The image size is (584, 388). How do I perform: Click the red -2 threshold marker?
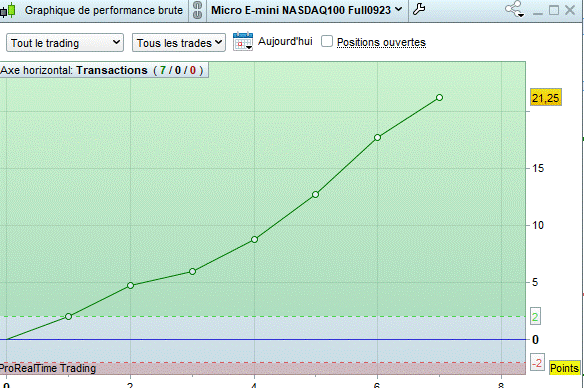click(x=537, y=362)
